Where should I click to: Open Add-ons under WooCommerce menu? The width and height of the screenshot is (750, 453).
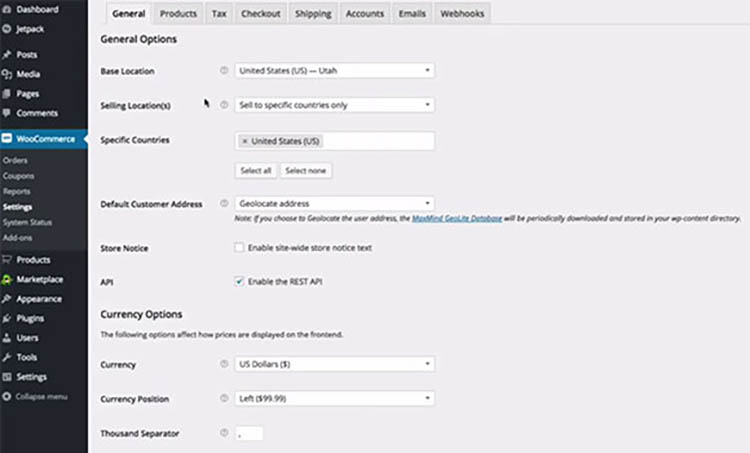17,238
